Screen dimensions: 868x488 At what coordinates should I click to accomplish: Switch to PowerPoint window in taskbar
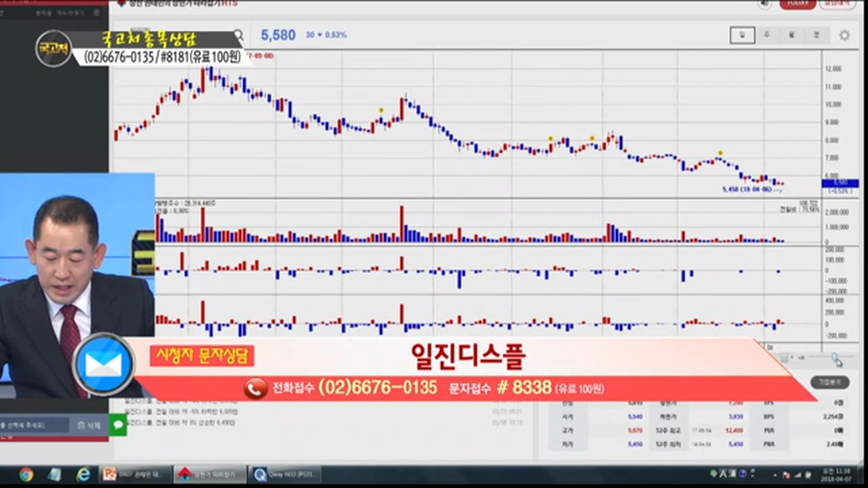tap(133, 474)
